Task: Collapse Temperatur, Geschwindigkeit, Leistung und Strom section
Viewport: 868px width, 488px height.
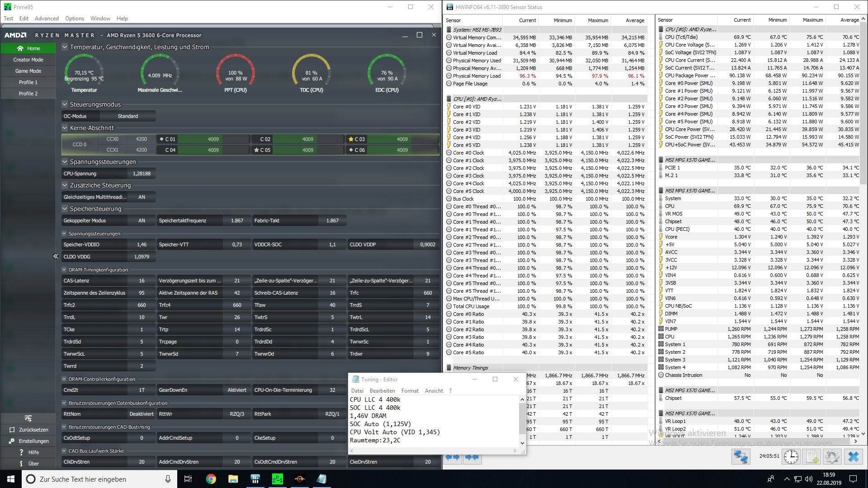Action: (x=65, y=47)
